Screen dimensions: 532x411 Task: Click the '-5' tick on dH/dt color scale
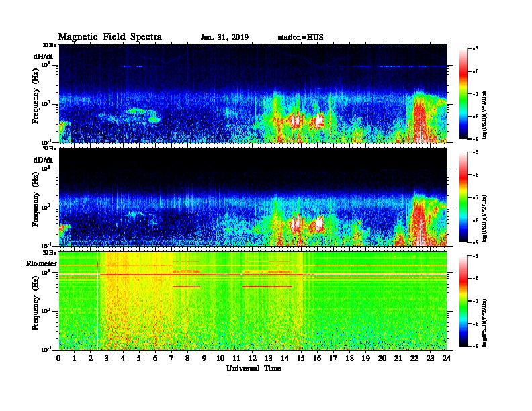[x=476, y=49]
